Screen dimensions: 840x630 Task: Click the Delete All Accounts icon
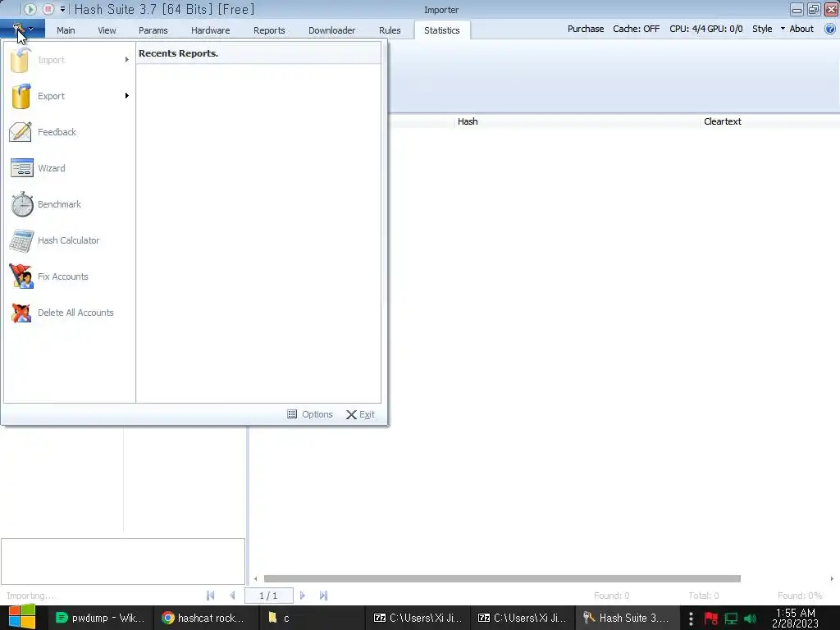(21, 313)
